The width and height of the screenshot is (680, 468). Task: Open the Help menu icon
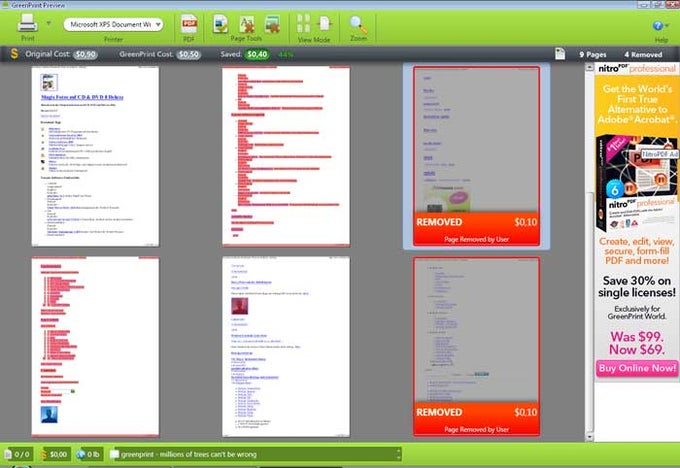pos(659,26)
